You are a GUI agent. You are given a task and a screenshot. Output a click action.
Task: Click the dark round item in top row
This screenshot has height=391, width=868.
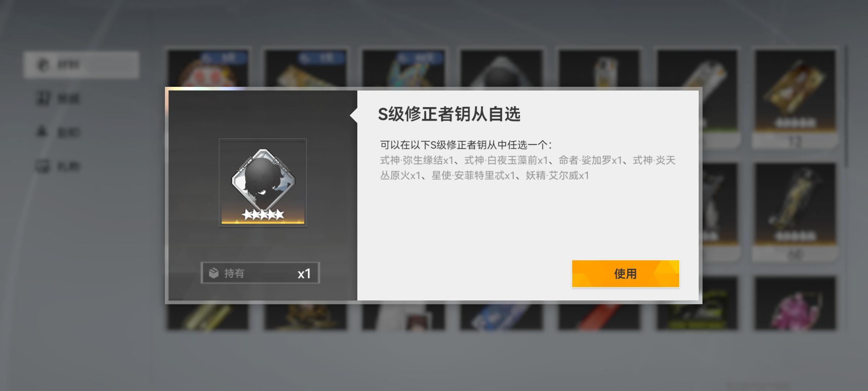(501, 69)
